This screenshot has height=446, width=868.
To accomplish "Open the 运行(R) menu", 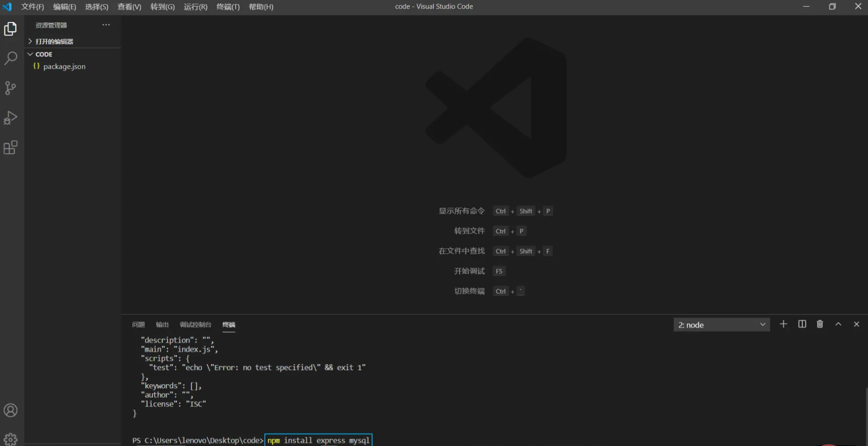I will point(195,7).
